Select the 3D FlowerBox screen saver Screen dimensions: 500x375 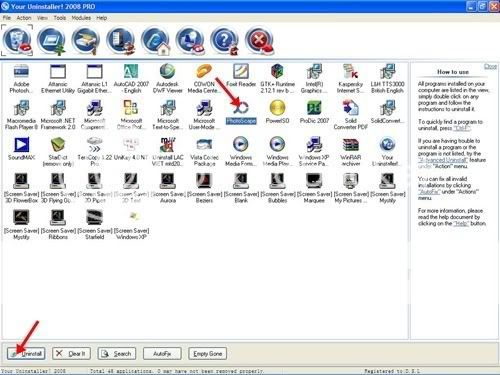pyautogui.click(x=21, y=181)
